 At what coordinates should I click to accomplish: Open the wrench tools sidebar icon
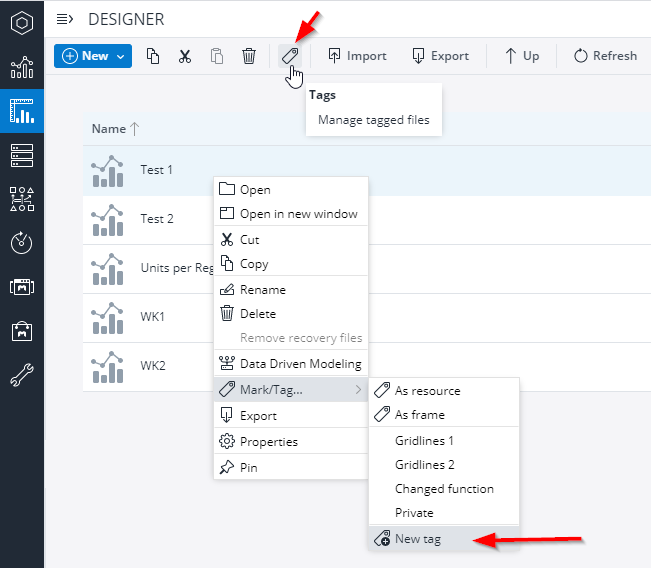click(x=22, y=375)
